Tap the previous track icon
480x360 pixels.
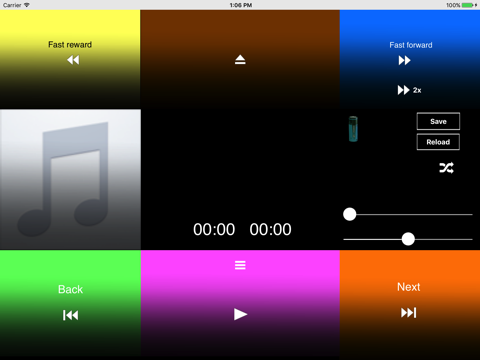pyautogui.click(x=70, y=315)
